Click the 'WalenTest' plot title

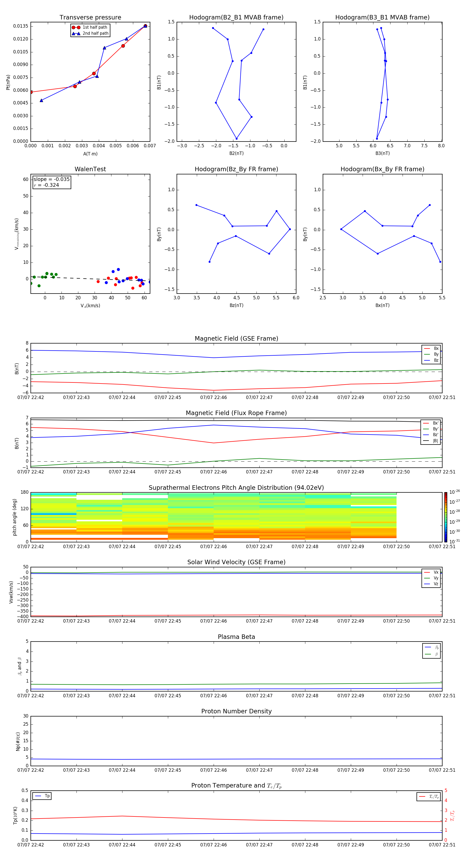tap(90, 169)
